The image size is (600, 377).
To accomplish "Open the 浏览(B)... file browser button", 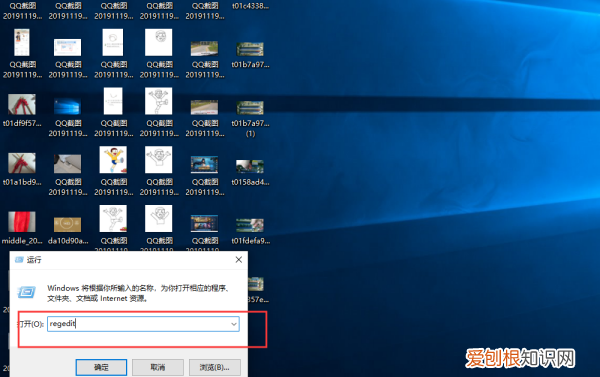I will pyautogui.click(x=215, y=367).
